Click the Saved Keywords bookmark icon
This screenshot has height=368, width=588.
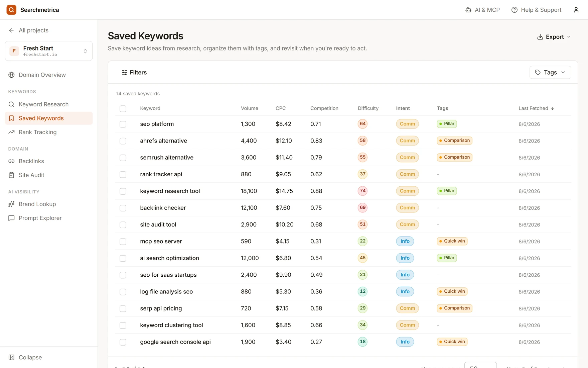pos(11,118)
